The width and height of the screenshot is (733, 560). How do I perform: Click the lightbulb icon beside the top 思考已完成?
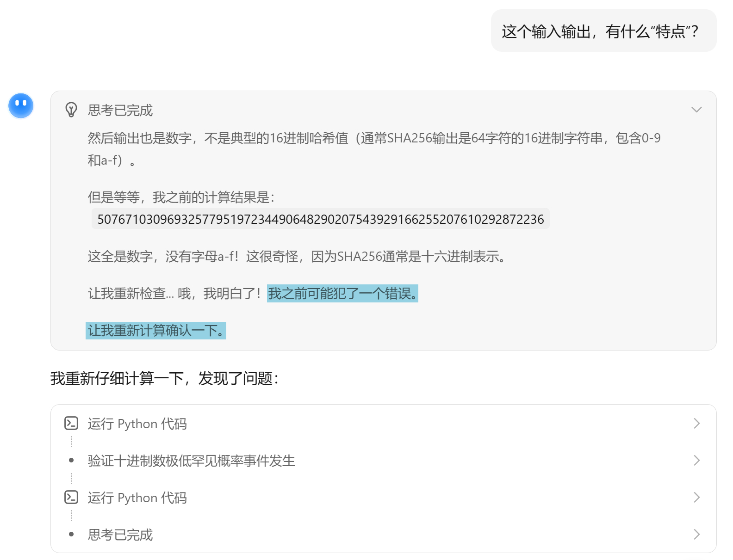coord(71,110)
